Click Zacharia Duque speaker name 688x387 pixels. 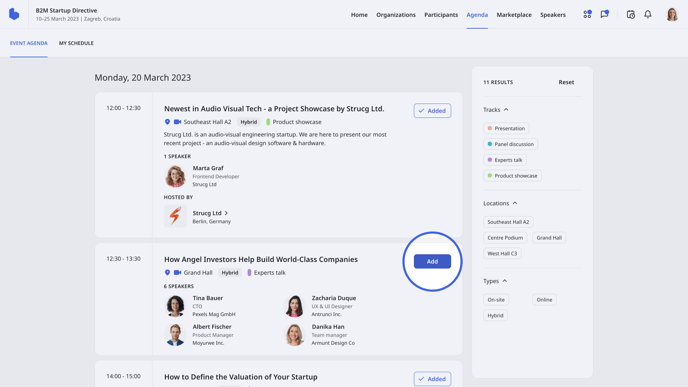click(334, 298)
